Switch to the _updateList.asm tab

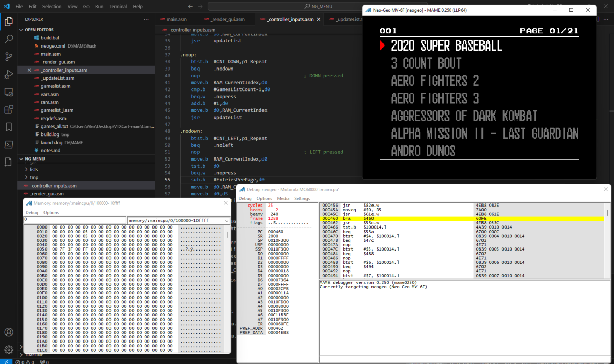click(343, 19)
